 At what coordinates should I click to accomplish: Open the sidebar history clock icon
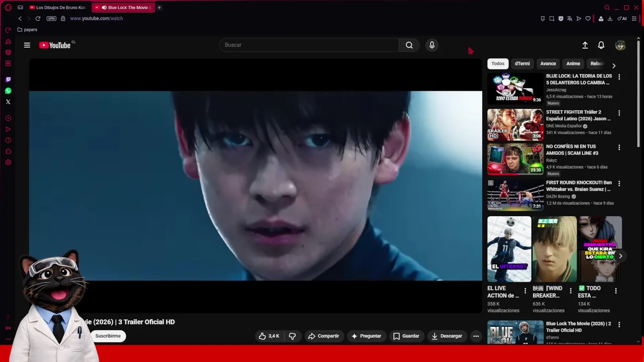click(8, 140)
